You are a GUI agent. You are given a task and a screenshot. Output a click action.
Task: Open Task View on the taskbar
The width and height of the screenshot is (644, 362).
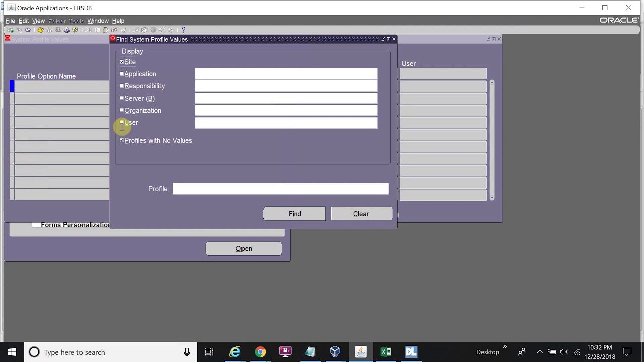209,352
